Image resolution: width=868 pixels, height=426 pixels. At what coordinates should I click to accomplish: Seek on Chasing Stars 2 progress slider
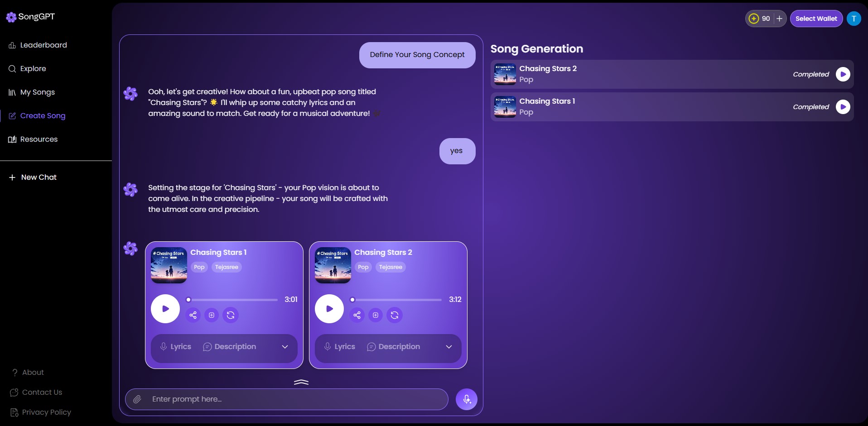[x=396, y=300]
